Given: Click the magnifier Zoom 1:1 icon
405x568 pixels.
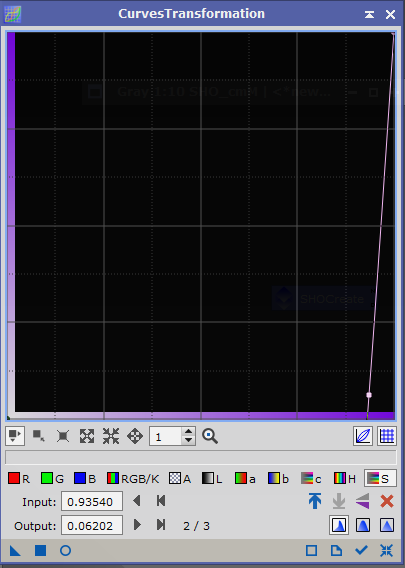Looking at the screenshot, I should pyautogui.click(x=210, y=436).
